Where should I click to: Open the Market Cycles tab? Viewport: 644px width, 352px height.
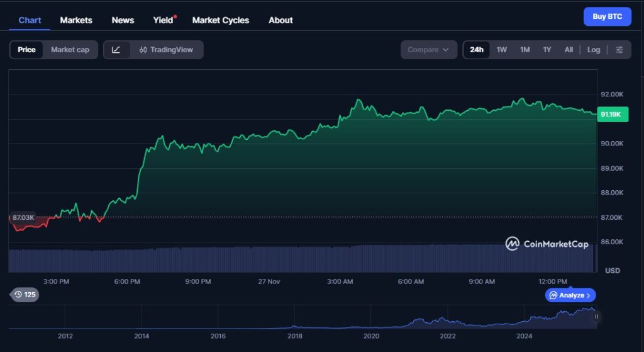220,20
